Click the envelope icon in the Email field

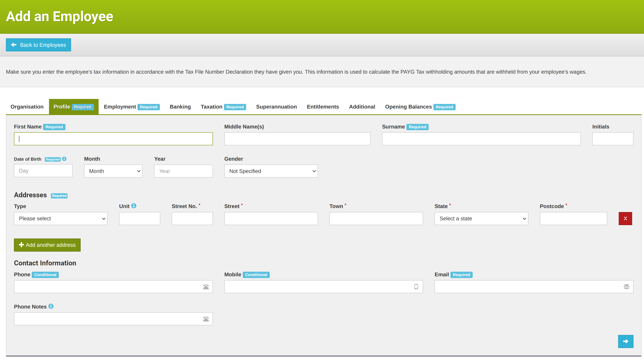(626, 287)
